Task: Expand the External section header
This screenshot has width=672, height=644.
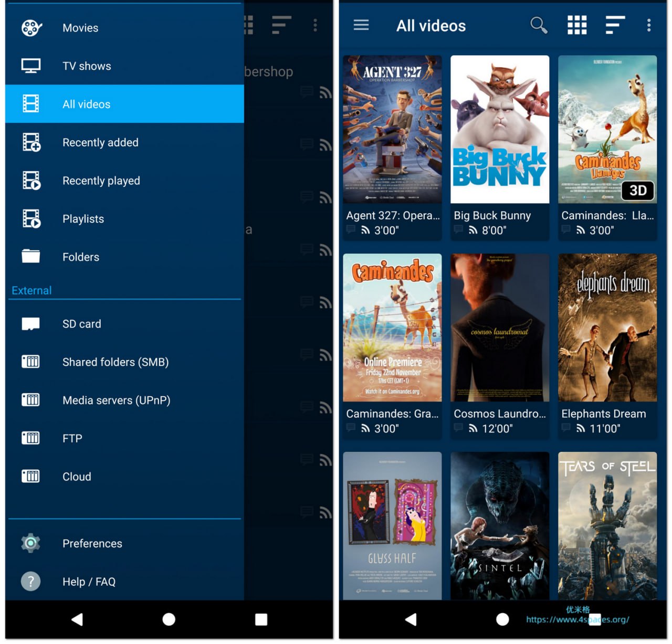Action: pos(31,290)
